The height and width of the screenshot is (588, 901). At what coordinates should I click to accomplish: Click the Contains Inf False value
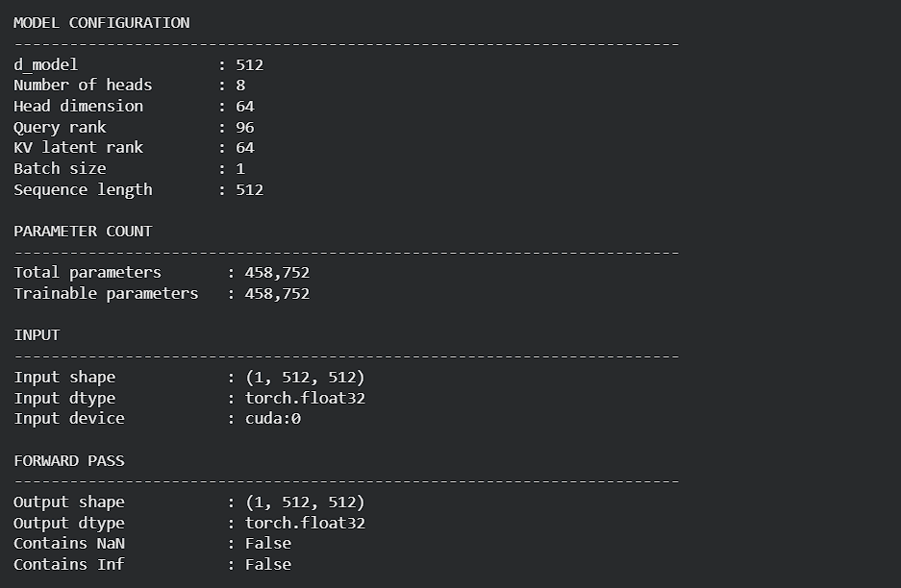[x=268, y=565]
